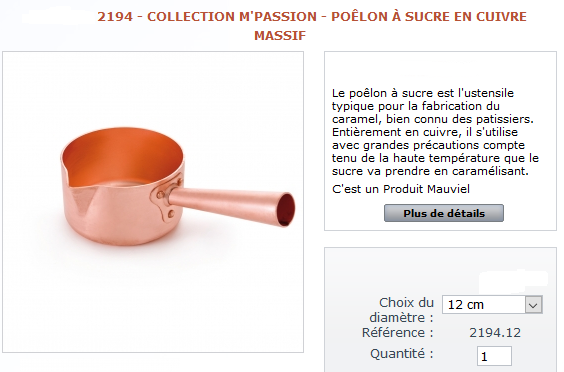Click the Quantité label
This screenshot has width=564, height=372.
(x=402, y=354)
